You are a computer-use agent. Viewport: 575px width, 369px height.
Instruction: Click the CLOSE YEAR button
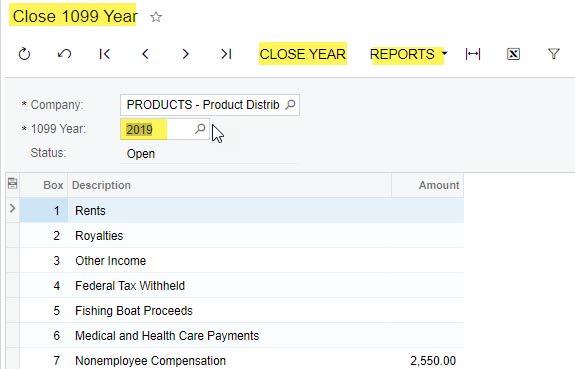click(303, 54)
